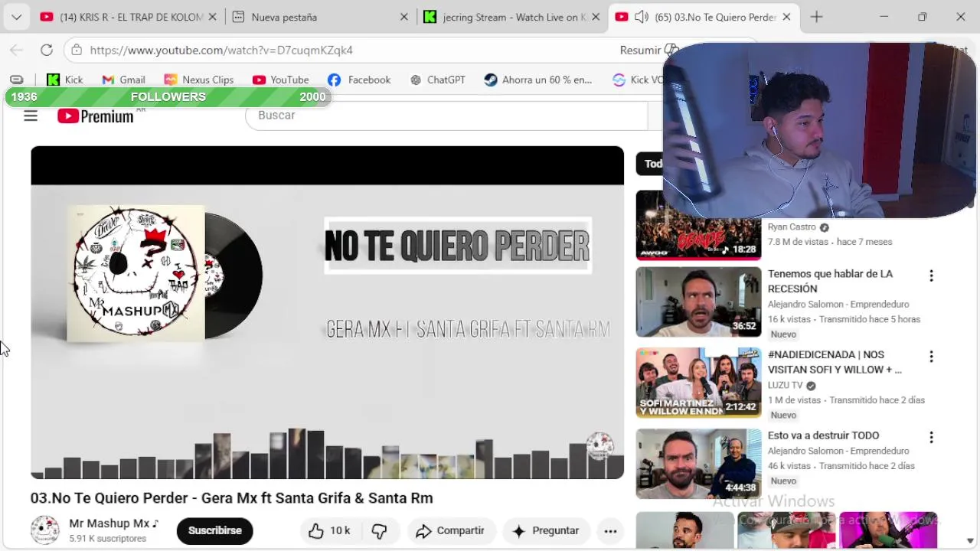The image size is (980, 551).
Task: Open options menu for #NADIEDICENADA video
Action: 931,357
